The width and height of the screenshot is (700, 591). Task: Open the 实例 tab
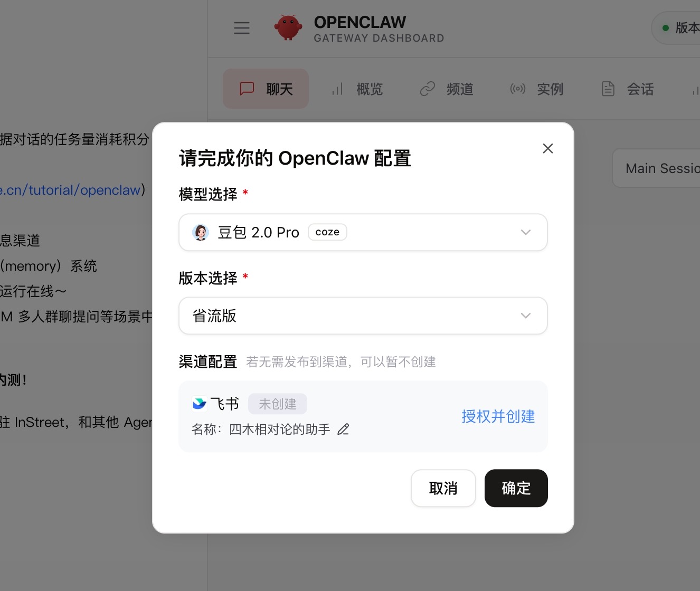(537, 89)
